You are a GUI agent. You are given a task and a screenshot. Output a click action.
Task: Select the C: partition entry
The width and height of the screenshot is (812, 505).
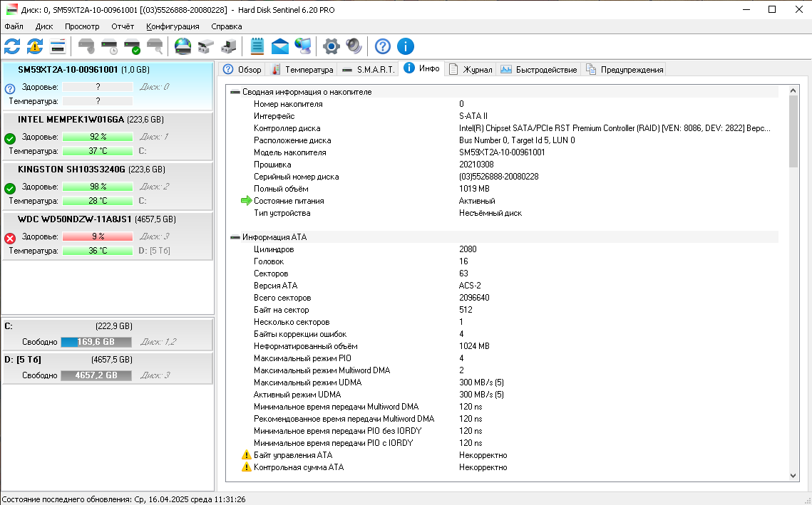pyautogui.click(x=107, y=334)
